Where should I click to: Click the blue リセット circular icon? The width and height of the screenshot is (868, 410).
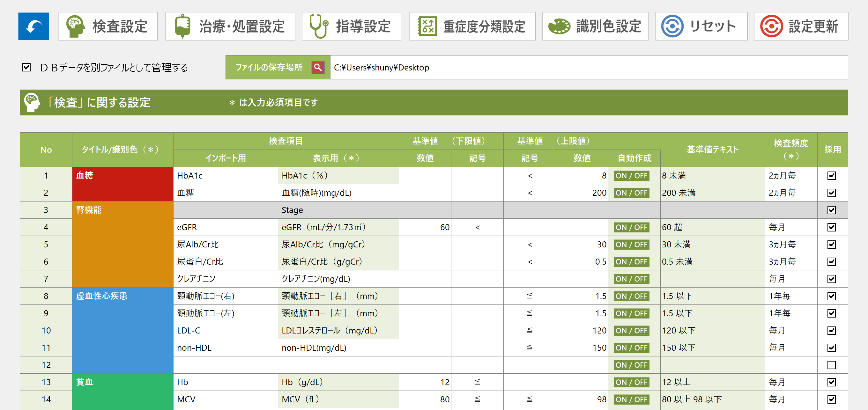(672, 26)
